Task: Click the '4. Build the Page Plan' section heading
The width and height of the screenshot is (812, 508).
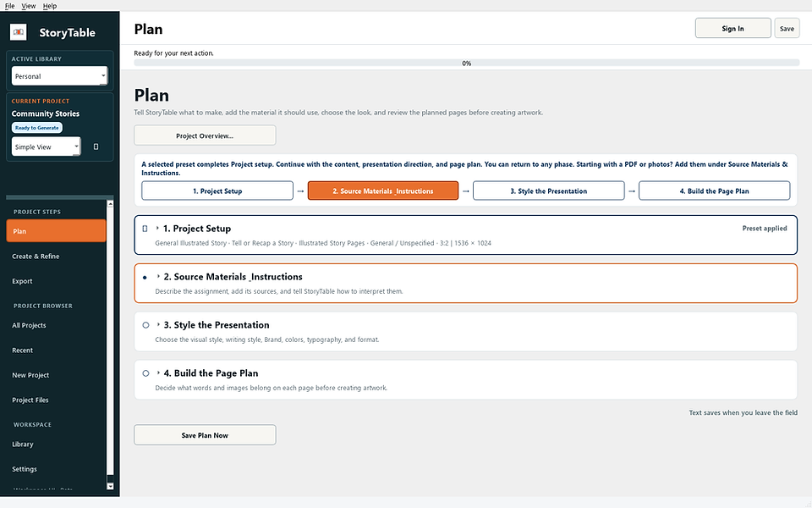Action: [211, 373]
